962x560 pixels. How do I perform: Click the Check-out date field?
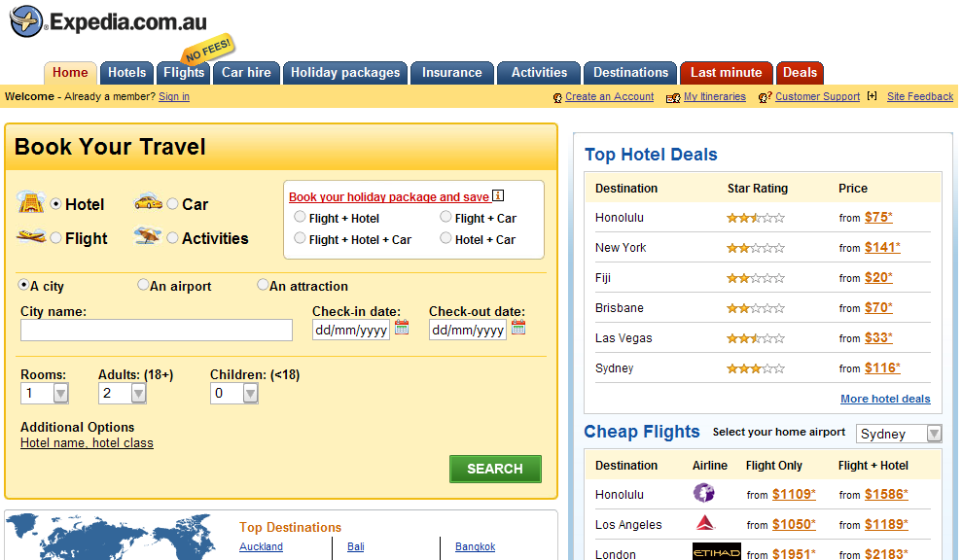pyautogui.click(x=468, y=330)
